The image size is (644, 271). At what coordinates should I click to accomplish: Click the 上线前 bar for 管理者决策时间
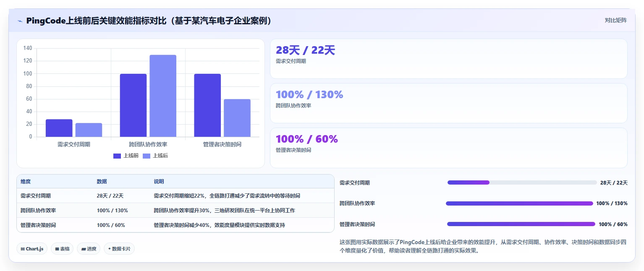pyautogui.click(x=207, y=105)
